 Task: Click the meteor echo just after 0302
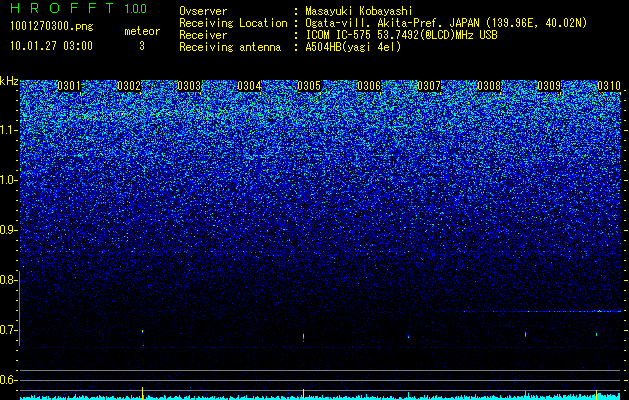142,331
